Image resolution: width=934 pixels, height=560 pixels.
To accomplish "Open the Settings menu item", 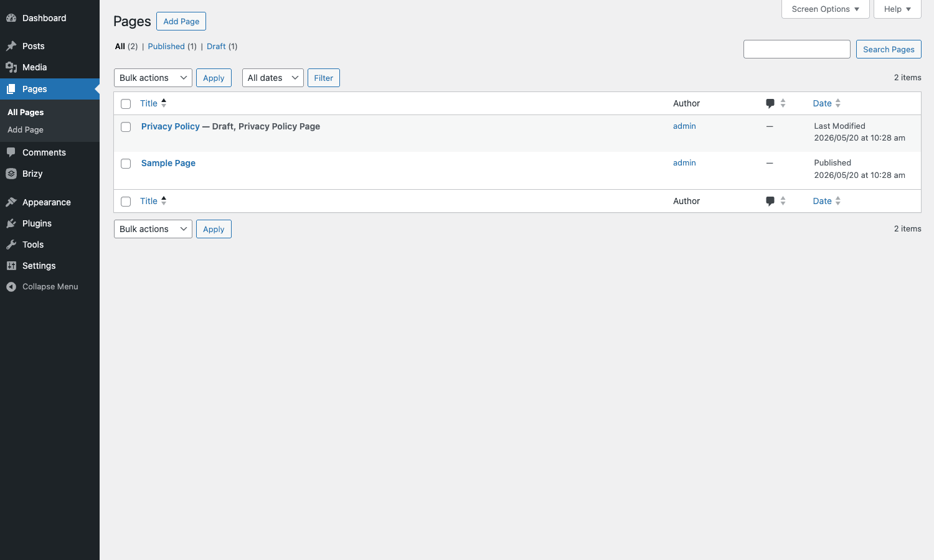I will (x=50, y=266).
